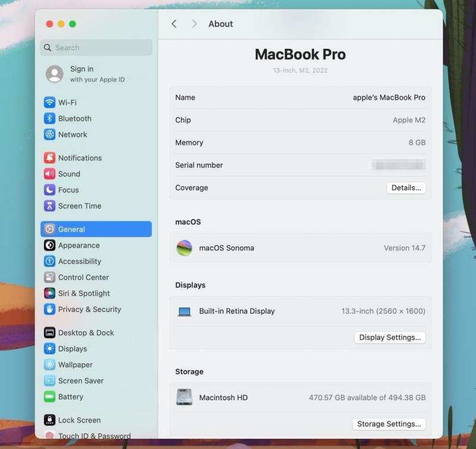Click the Coverage row label

(x=192, y=188)
